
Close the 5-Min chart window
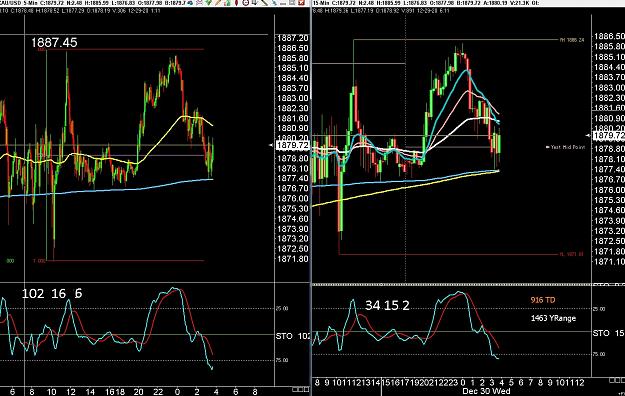click(x=301, y=2)
